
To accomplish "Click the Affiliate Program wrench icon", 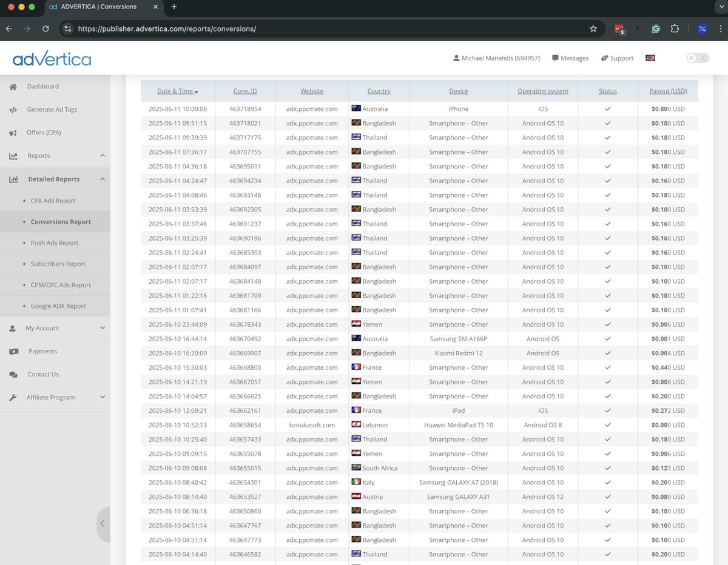I will 13,398.
